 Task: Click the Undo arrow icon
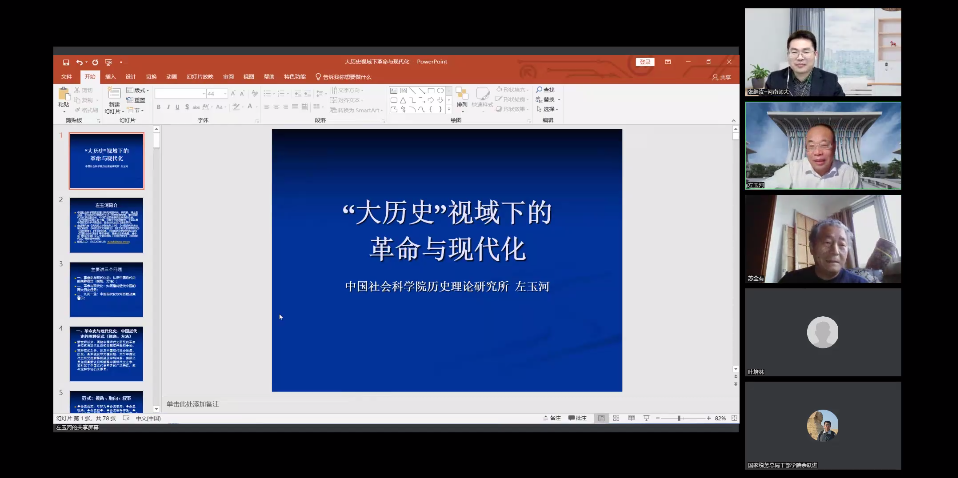pyautogui.click(x=79, y=62)
